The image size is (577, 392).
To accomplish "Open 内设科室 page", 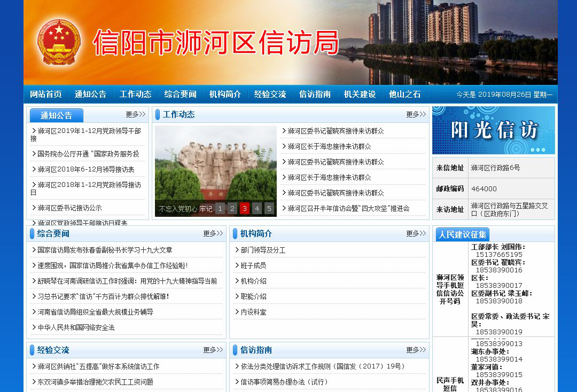I will [253, 312].
